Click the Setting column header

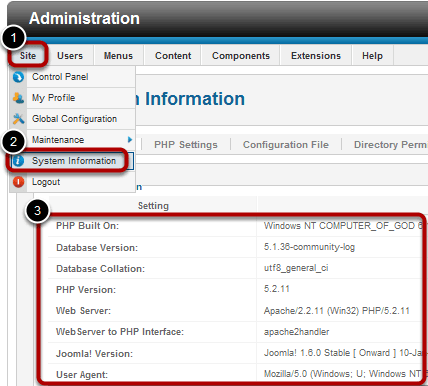(153, 206)
